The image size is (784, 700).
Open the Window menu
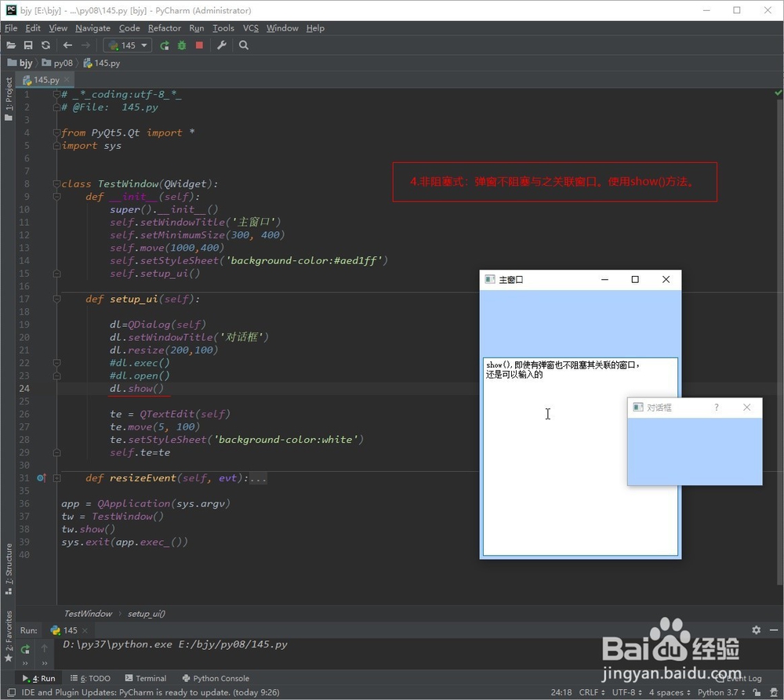(x=282, y=28)
